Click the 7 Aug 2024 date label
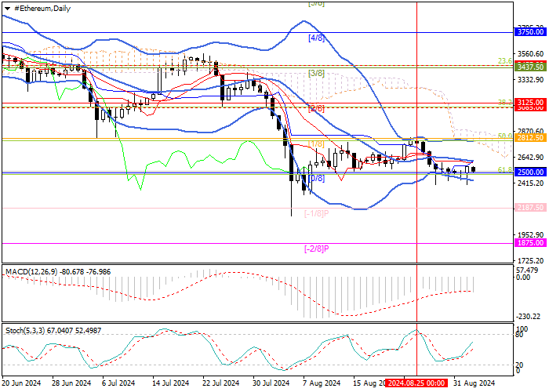The height and width of the screenshot is (392, 549). click(x=322, y=383)
